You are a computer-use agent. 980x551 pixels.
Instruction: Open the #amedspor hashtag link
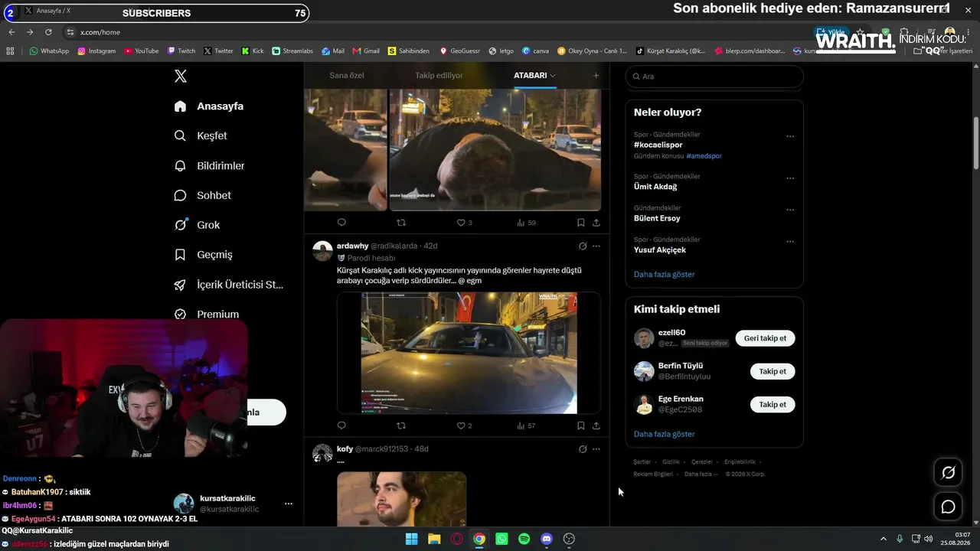click(x=704, y=156)
